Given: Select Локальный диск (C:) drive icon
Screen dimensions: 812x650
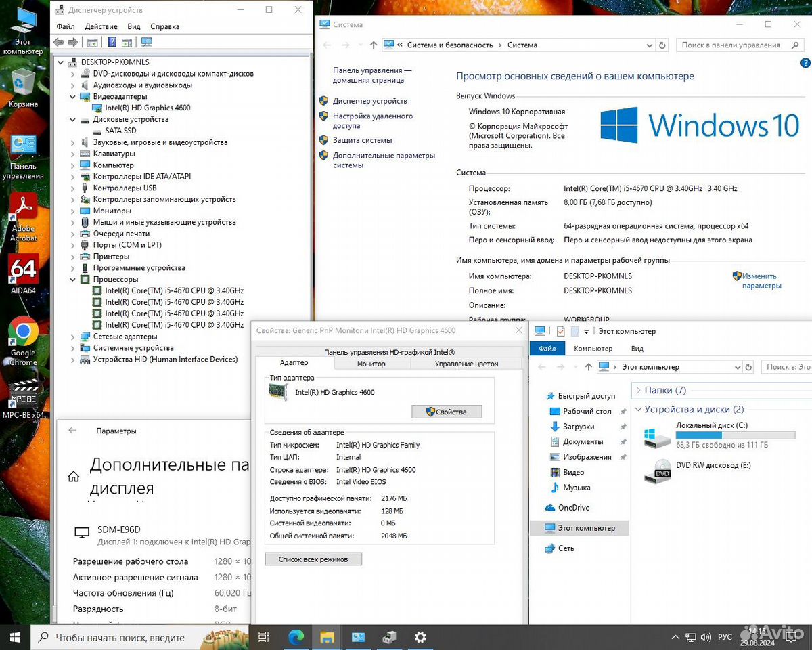Looking at the screenshot, I should 657,437.
